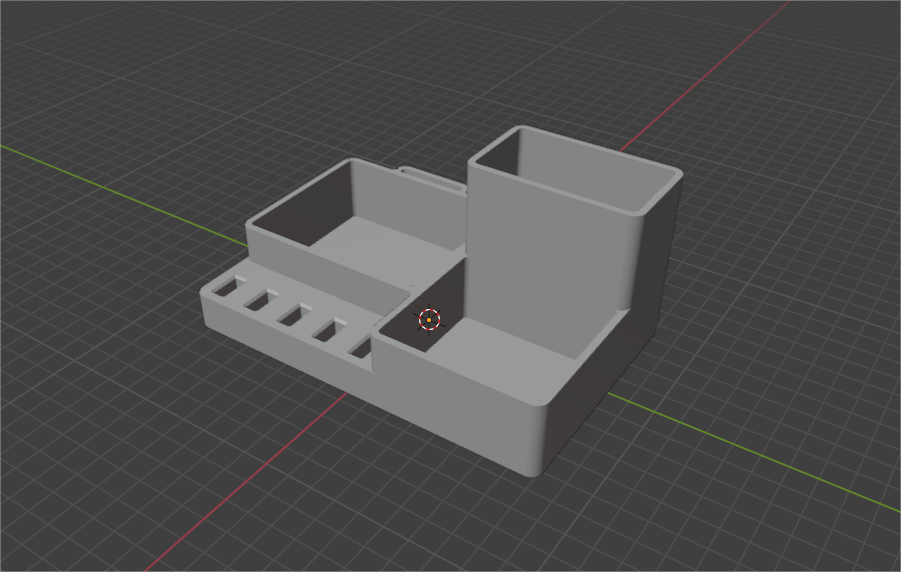Screen dimensions: 901x572
Task: Click the 3D cursor crosshair
Action: [429, 319]
